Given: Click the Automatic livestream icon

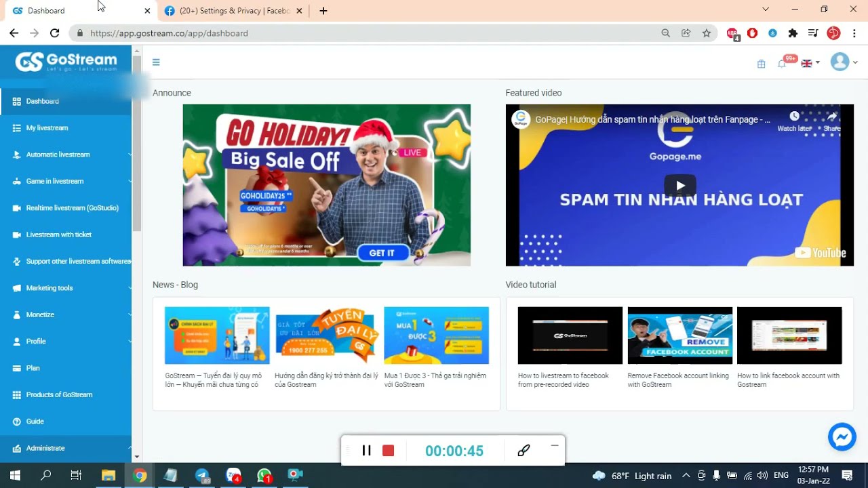Looking at the screenshot, I should point(17,155).
